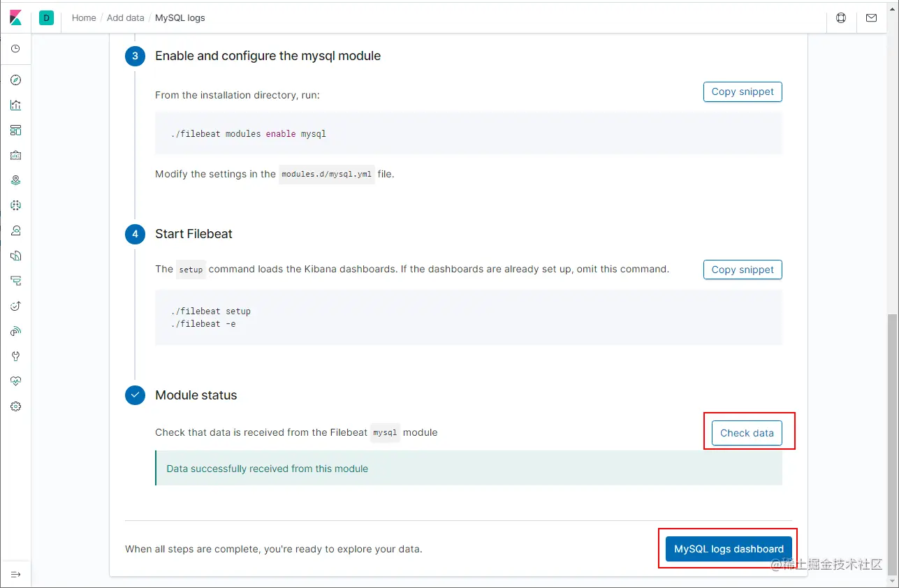The width and height of the screenshot is (899, 588).
Task: Open the Dev Tools wrench icon
Action: (16, 356)
